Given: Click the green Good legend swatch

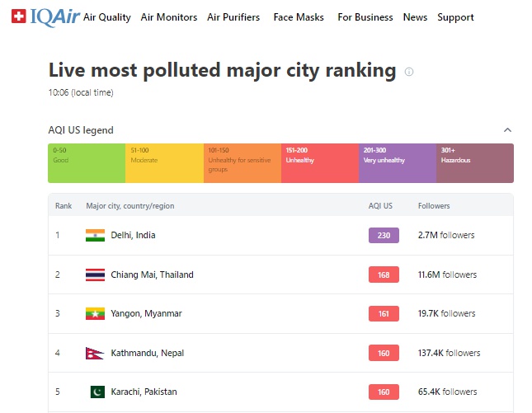Looking at the screenshot, I should 87,163.
